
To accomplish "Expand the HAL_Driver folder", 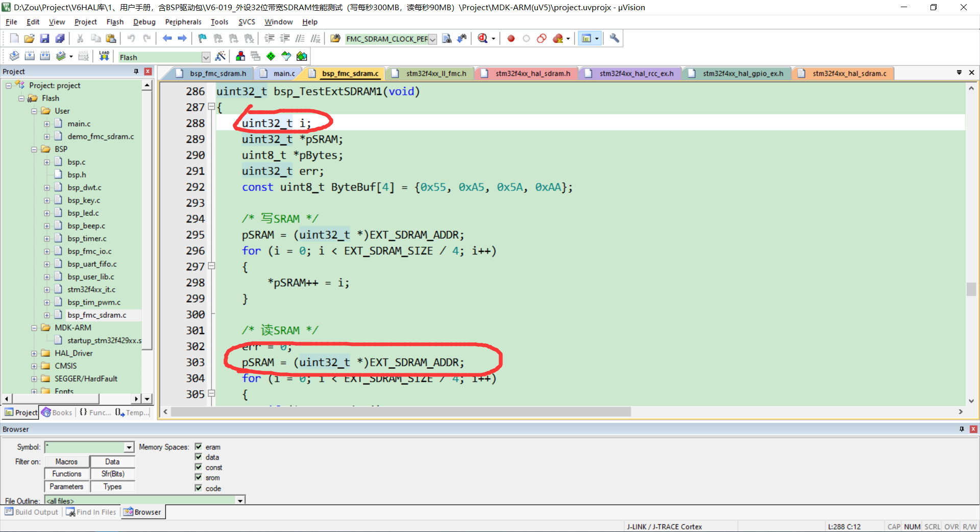I will point(34,353).
